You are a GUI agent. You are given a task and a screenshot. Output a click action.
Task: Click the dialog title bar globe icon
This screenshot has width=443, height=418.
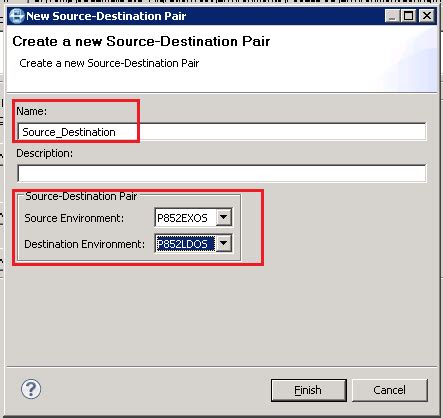coord(16,16)
